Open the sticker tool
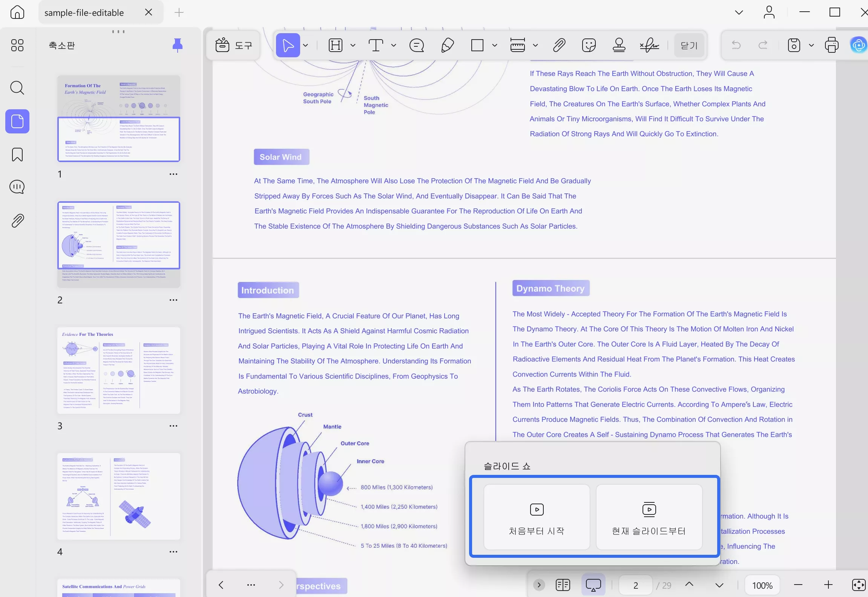This screenshot has width=868, height=597. (589, 45)
